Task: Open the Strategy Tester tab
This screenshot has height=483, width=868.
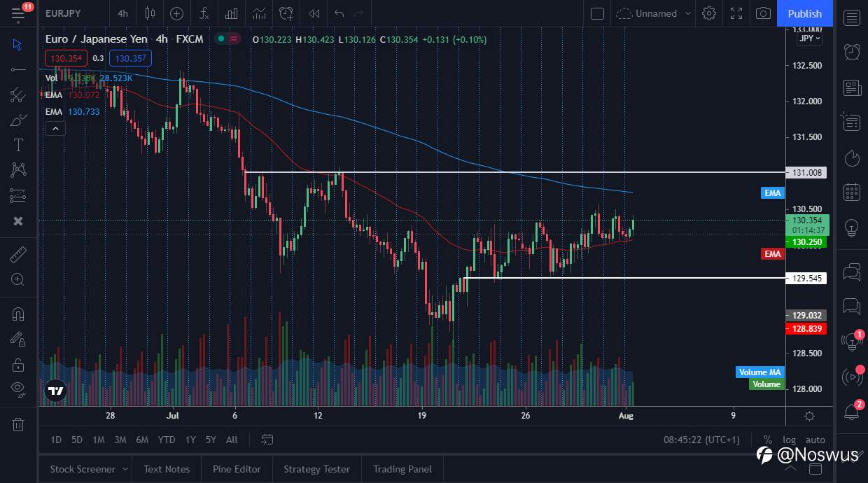Action: (316, 469)
